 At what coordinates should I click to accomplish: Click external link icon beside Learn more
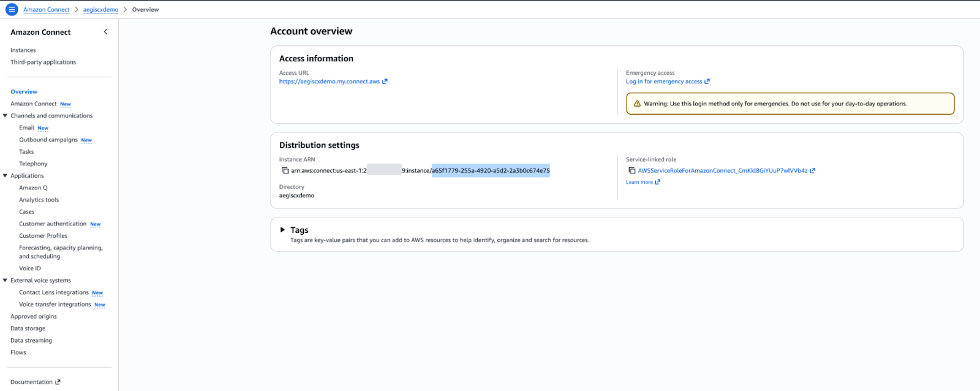click(658, 182)
